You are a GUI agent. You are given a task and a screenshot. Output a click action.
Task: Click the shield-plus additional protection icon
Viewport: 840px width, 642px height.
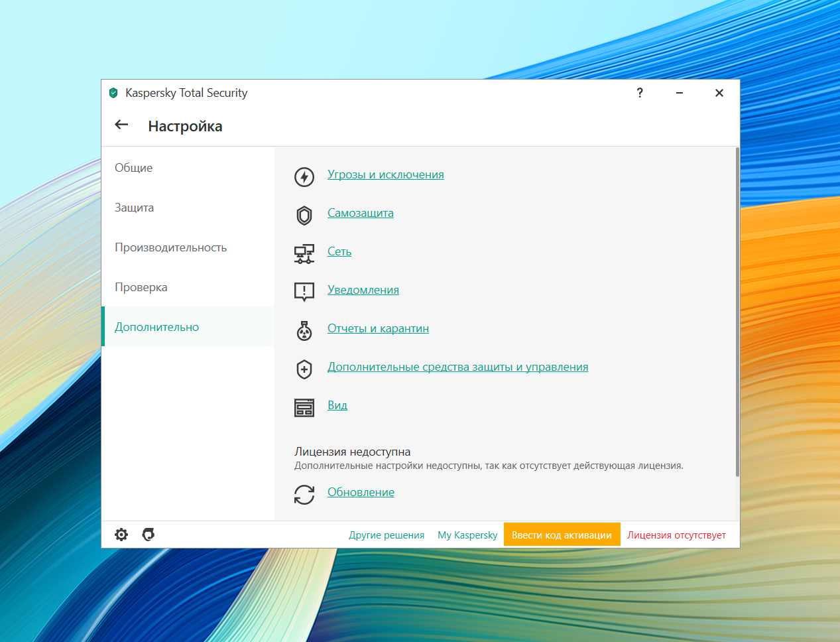click(x=304, y=369)
